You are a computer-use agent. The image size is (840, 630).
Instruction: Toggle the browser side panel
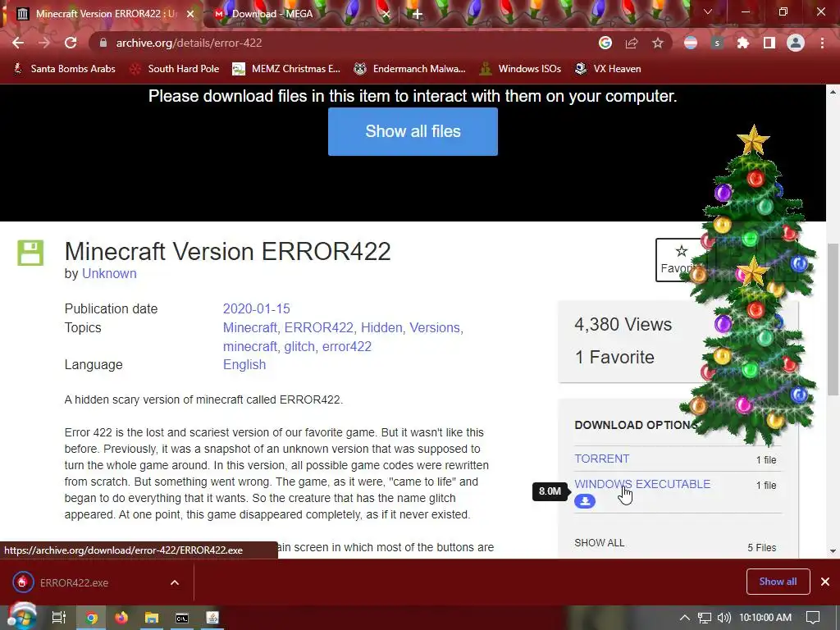click(769, 43)
